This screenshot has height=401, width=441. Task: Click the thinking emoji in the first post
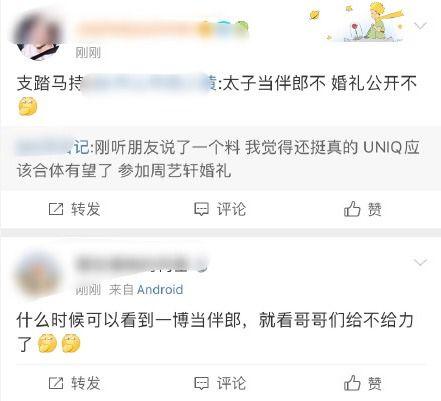coord(28,106)
